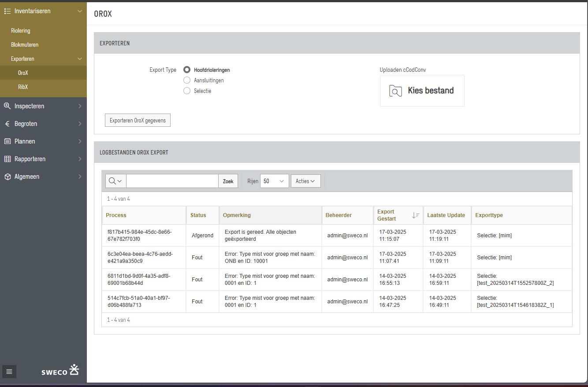
Task: Click the Opmerking column header
Action: click(237, 215)
